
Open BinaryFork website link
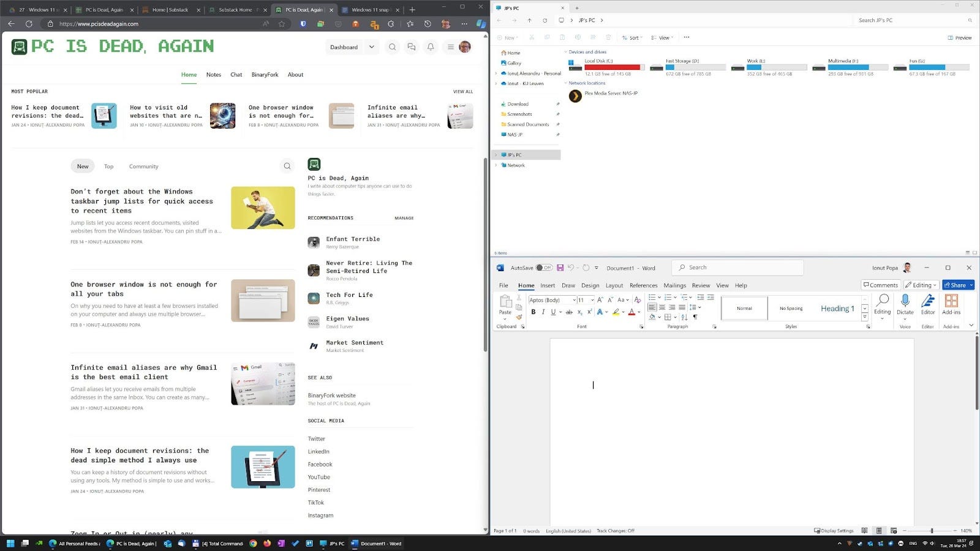331,395
